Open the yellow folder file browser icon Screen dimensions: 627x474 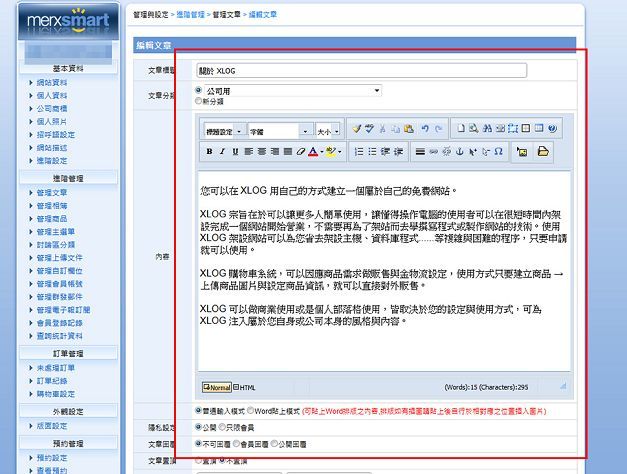(543, 152)
